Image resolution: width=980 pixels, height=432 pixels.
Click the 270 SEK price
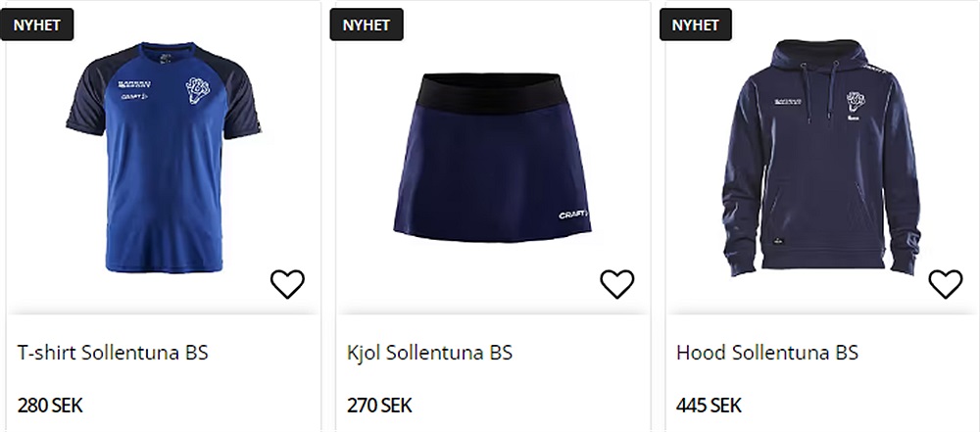[379, 406]
